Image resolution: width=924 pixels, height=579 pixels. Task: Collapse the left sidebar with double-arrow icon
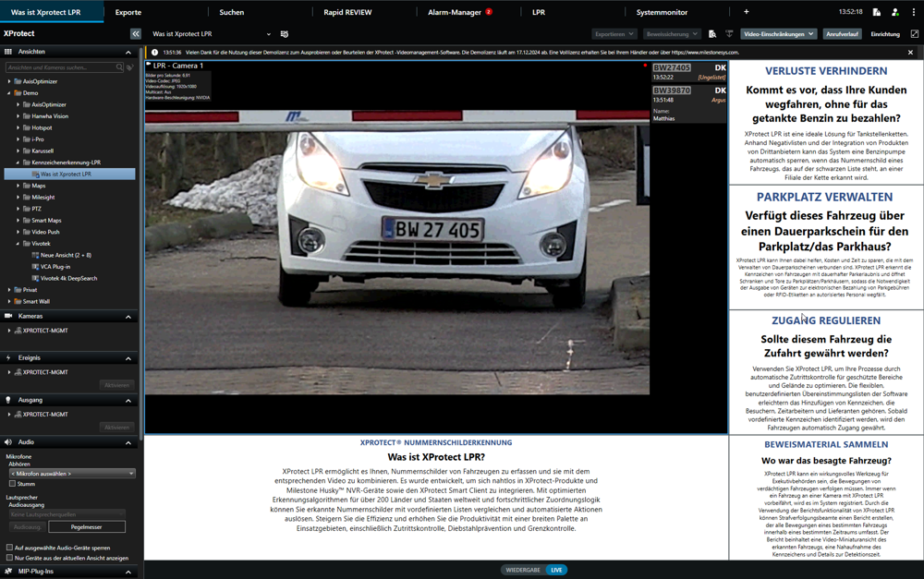coord(135,34)
